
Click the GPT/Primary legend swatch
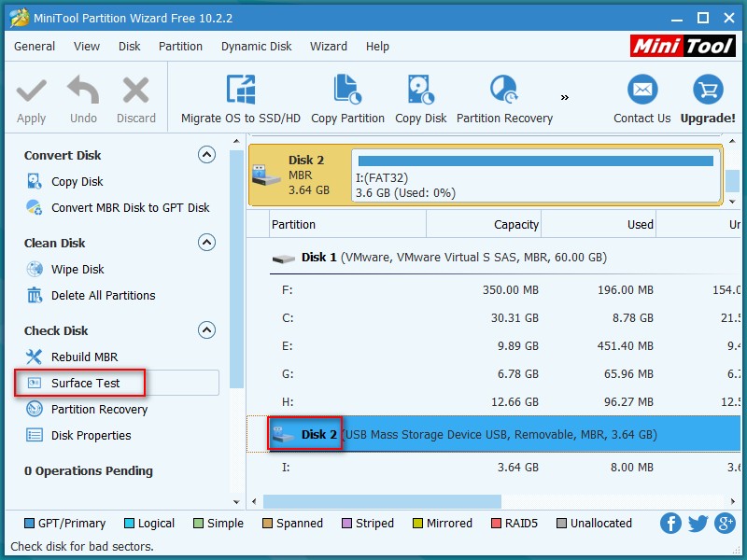(x=29, y=524)
